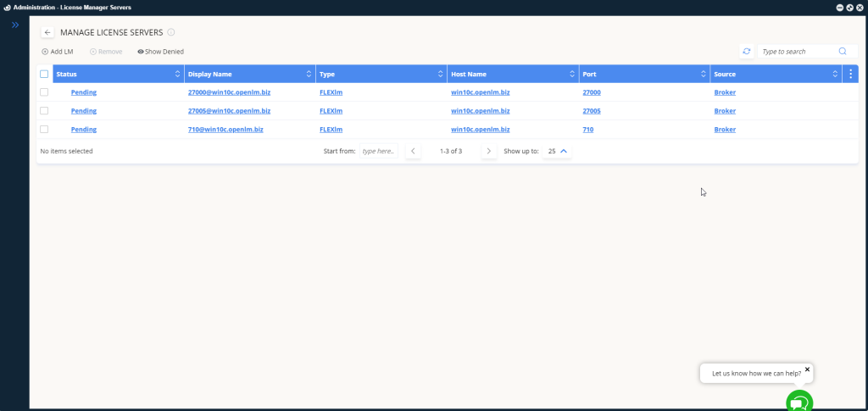Open the green chat support bubble
This screenshot has width=868, height=411.
798,402
